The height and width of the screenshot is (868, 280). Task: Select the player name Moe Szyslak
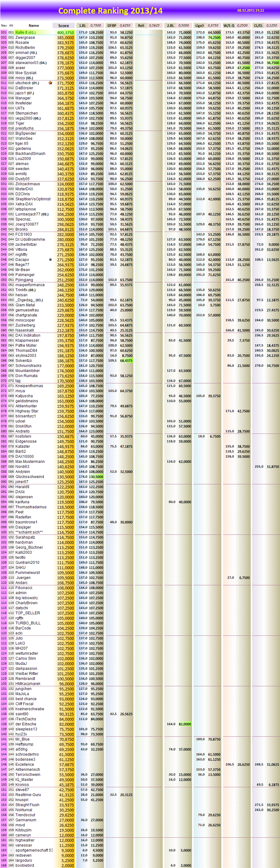[x=26, y=73]
